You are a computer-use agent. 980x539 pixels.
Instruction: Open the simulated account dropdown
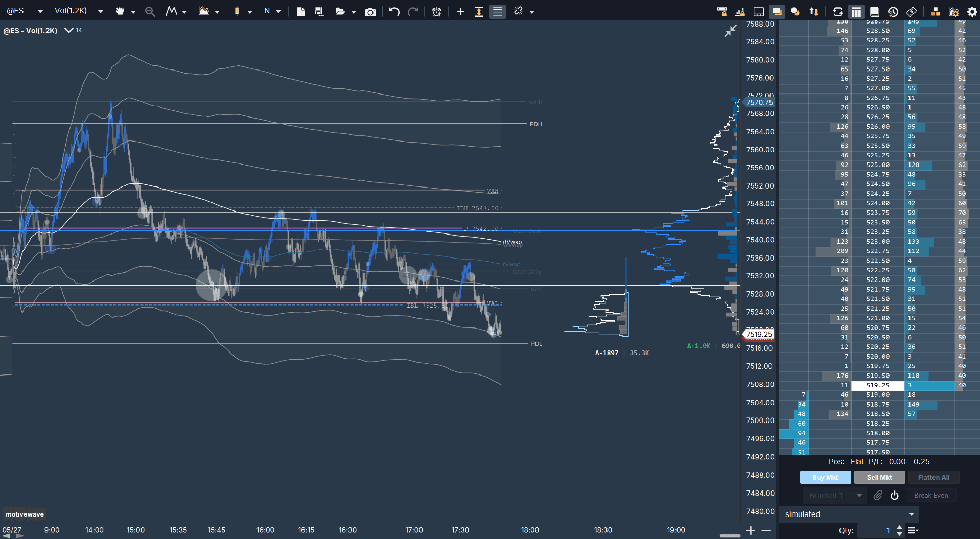coord(849,514)
